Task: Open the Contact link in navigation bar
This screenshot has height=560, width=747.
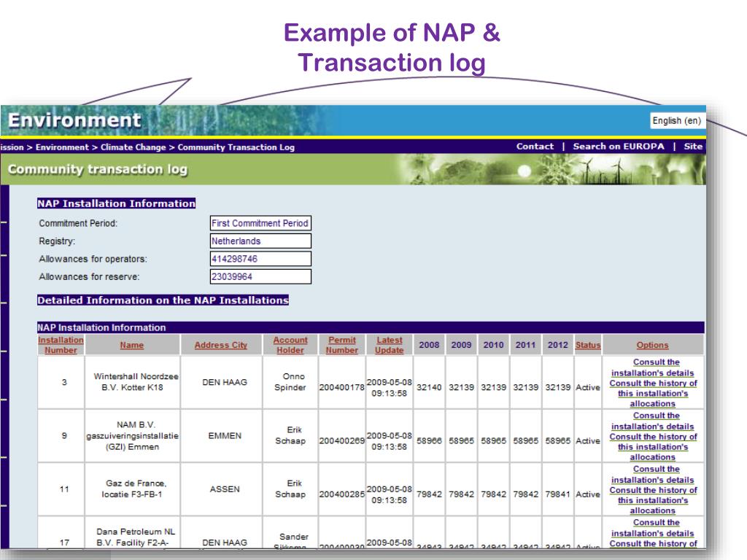Action: click(x=535, y=147)
